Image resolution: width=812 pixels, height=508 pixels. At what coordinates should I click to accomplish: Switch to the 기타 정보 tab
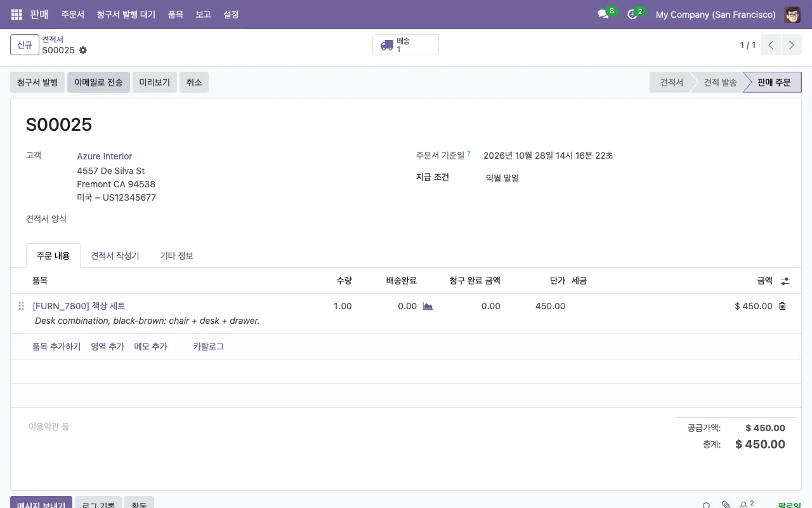(176, 256)
